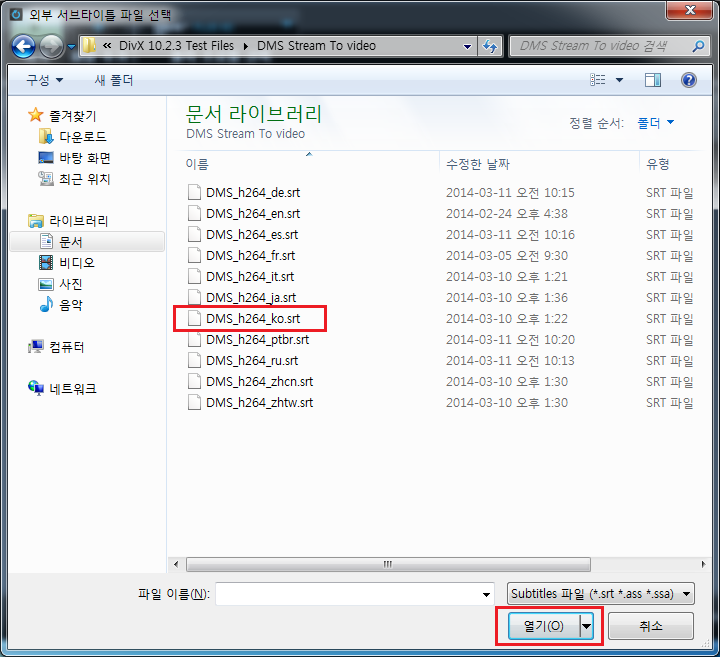
Task: Go back with the blue Back arrow
Action: click(23, 46)
